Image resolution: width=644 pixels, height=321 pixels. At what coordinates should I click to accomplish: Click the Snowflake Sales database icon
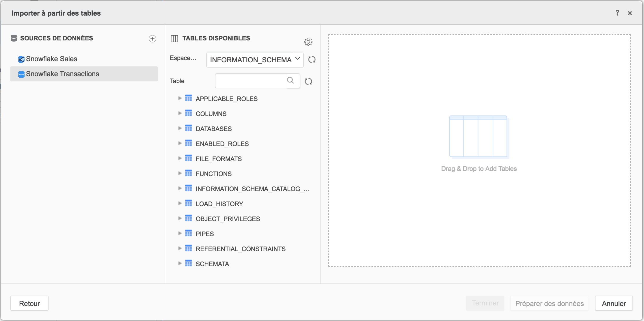pyautogui.click(x=21, y=59)
